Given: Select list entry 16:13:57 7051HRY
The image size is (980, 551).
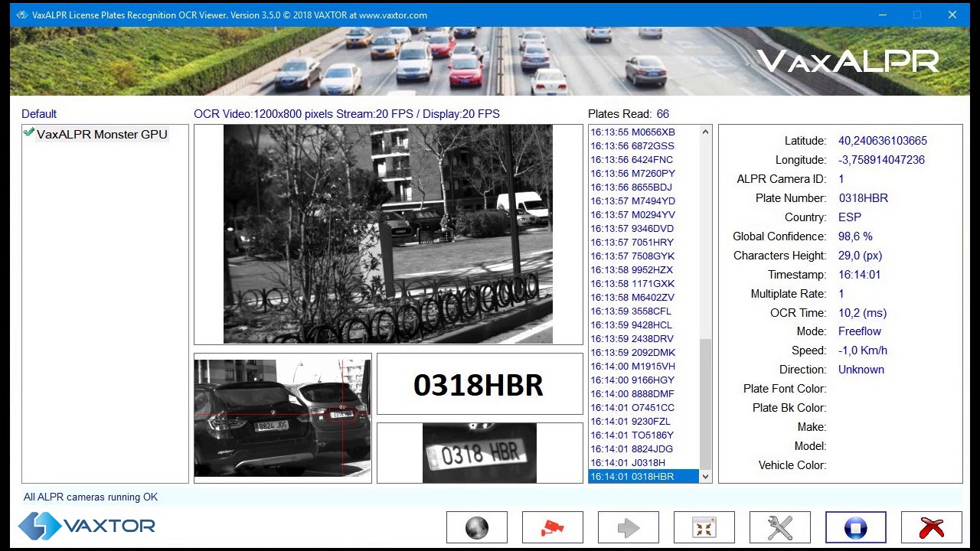Looking at the screenshot, I should coord(644,242).
